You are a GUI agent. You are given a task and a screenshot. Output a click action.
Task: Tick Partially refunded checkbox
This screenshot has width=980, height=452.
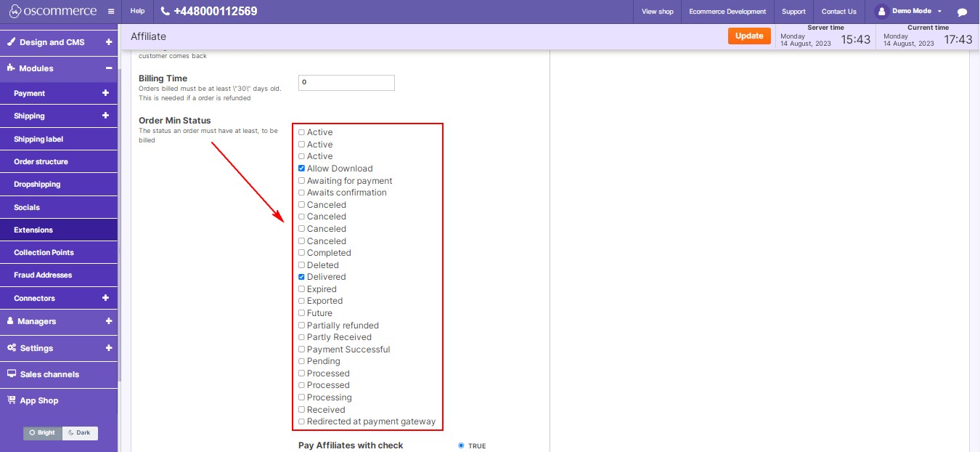pyautogui.click(x=301, y=326)
